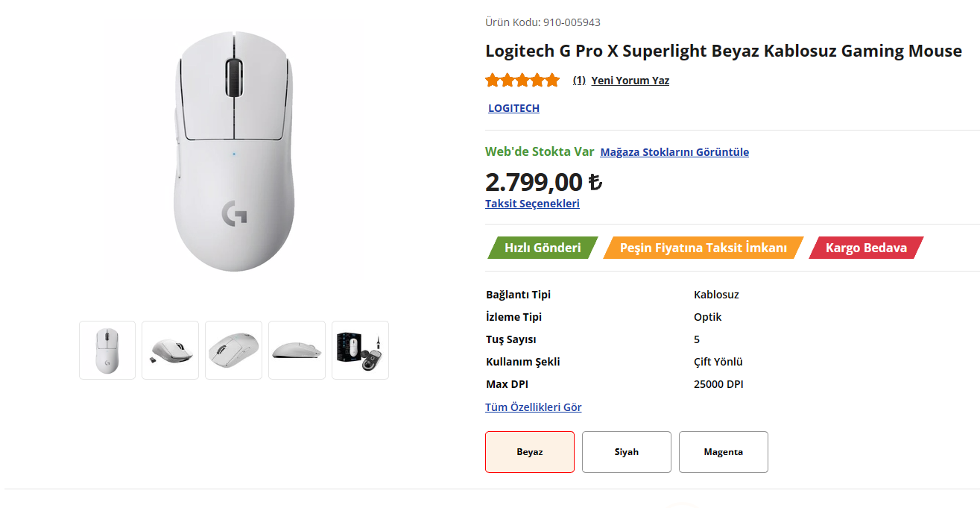Show the flat side-profile mouse thumbnail
980x508 pixels.
297,350
